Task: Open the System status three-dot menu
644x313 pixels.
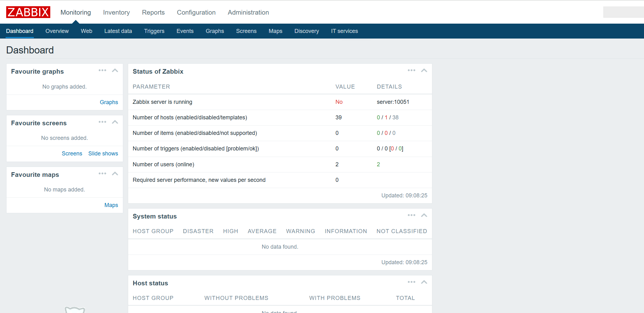Action: pyautogui.click(x=411, y=215)
